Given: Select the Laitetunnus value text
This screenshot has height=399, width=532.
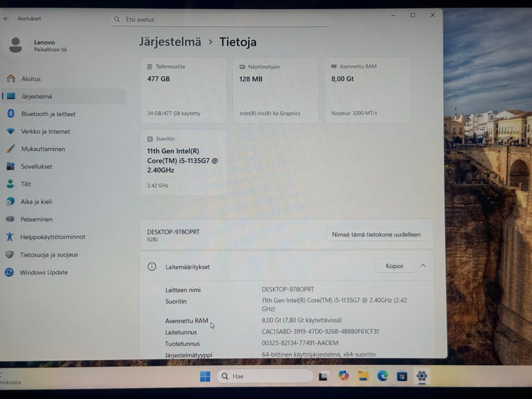Looking at the screenshot, I should [320, 331].
